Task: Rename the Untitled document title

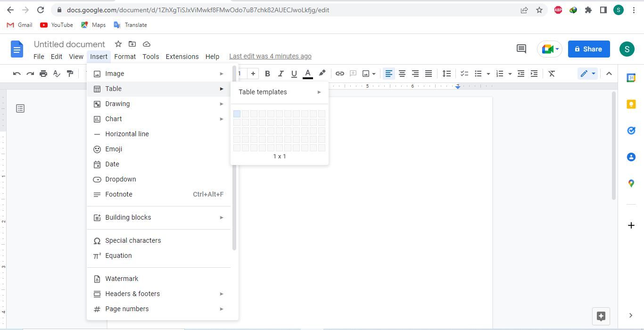Action: coord(69,44)
